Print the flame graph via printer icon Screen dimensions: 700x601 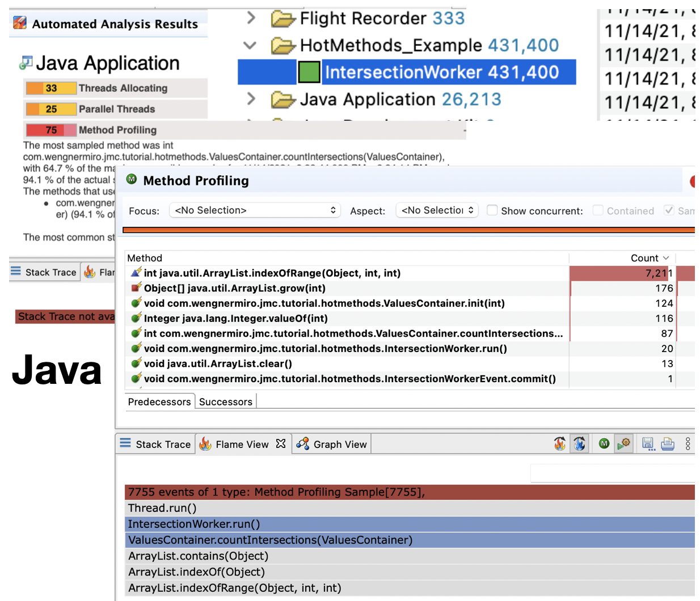point(668,444)
